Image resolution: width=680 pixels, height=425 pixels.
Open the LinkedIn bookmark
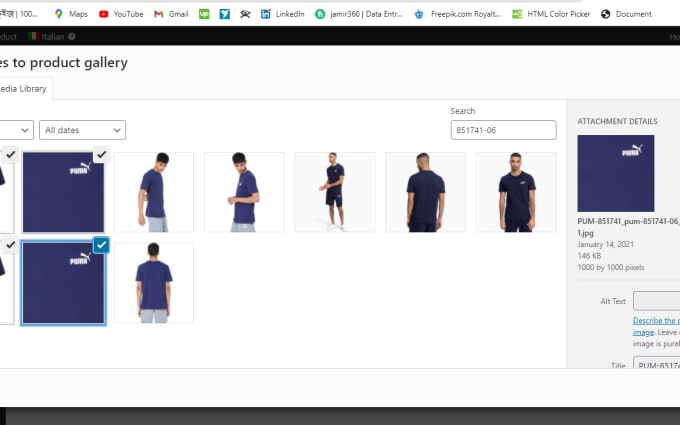pyautogui.click(x=282, y=14)
